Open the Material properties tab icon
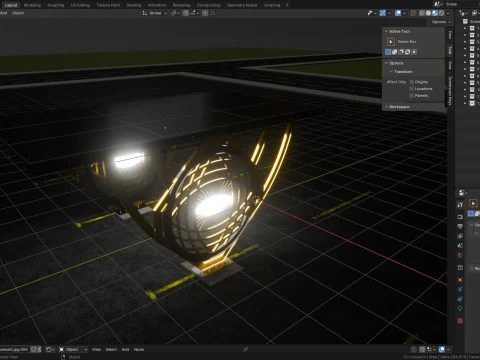The image size is (480, 360). pos(460,321)
